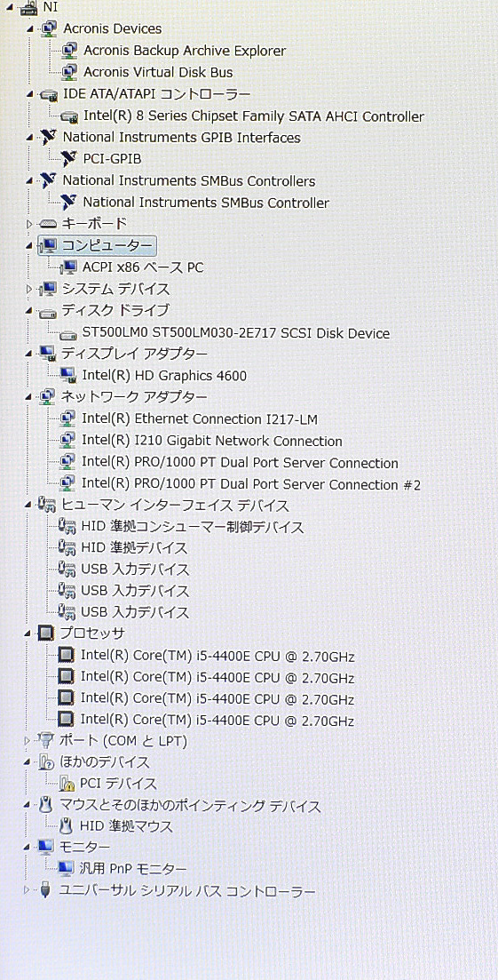Screen dimensions: 498x980
Task: Click the ユニバーサル シリアル バス コントローラー USB icon
Action: (x=45, y=890)
